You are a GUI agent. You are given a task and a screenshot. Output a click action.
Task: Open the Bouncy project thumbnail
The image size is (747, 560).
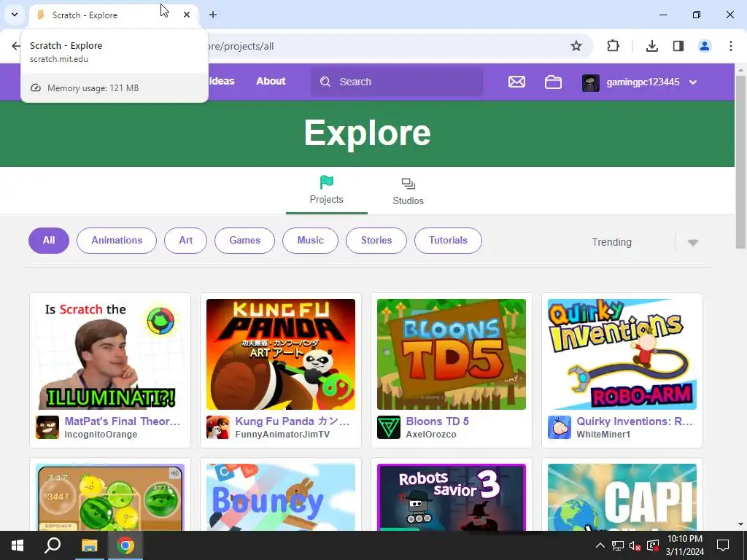[281, 497]
